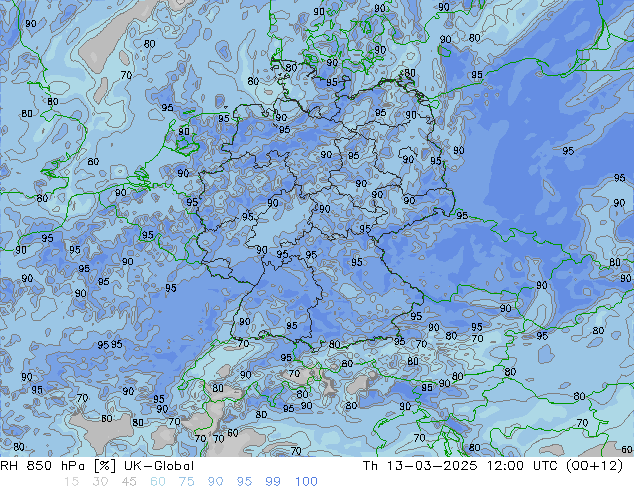634x490 pixels.
Task: Select the 75 value in the legend
Action: click(x=186, y=482)
